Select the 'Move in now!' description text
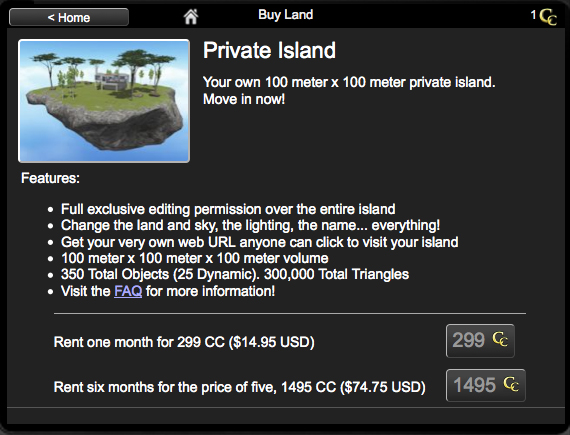This screenshot has width=570, height=435. click(x=244, y=99)
